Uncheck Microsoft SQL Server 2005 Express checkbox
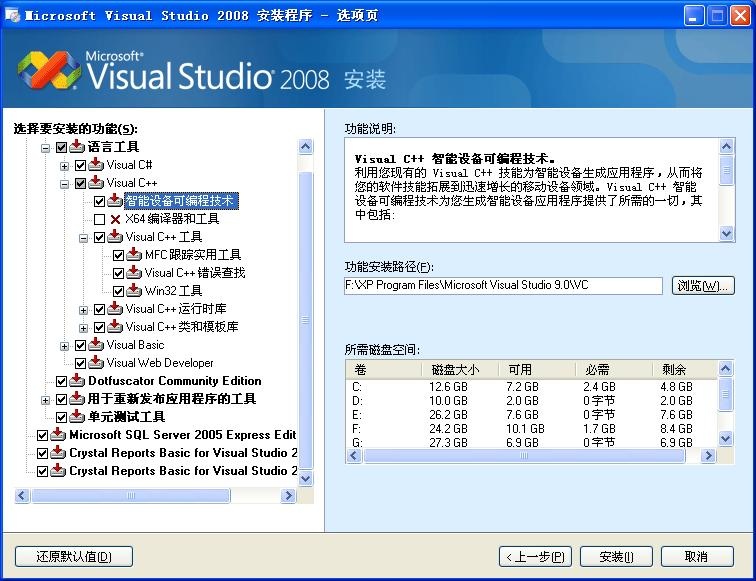 click(42, 435)
